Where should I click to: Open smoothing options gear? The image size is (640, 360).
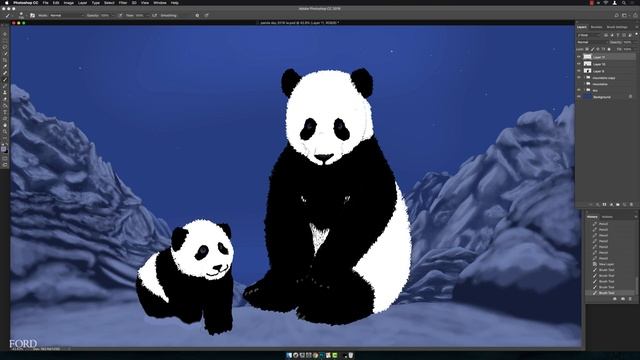point(197,16)
